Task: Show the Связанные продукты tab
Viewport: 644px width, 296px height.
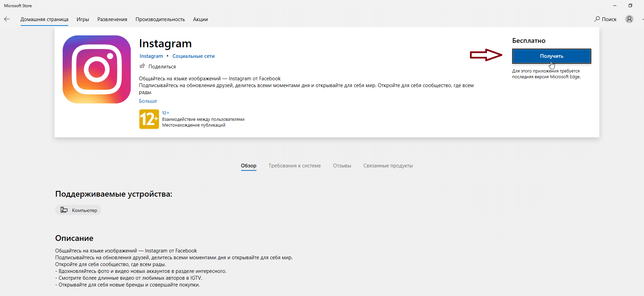Action: click(x=388, y=166)
